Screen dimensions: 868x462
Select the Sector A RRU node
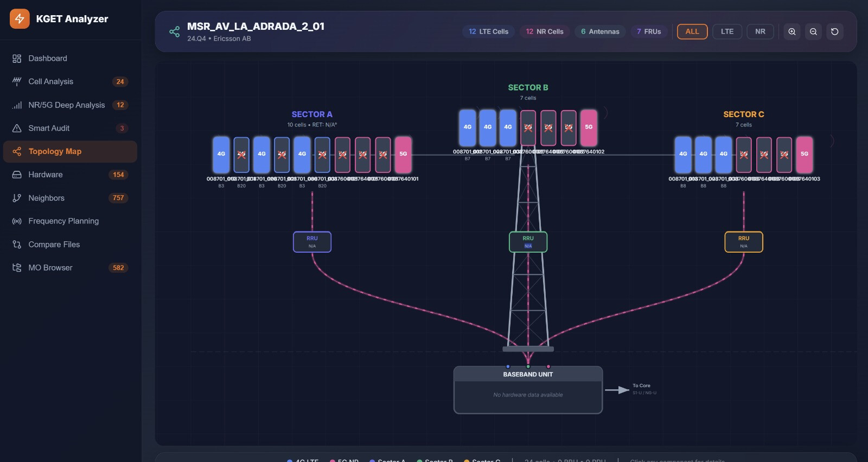pos(312,242)
